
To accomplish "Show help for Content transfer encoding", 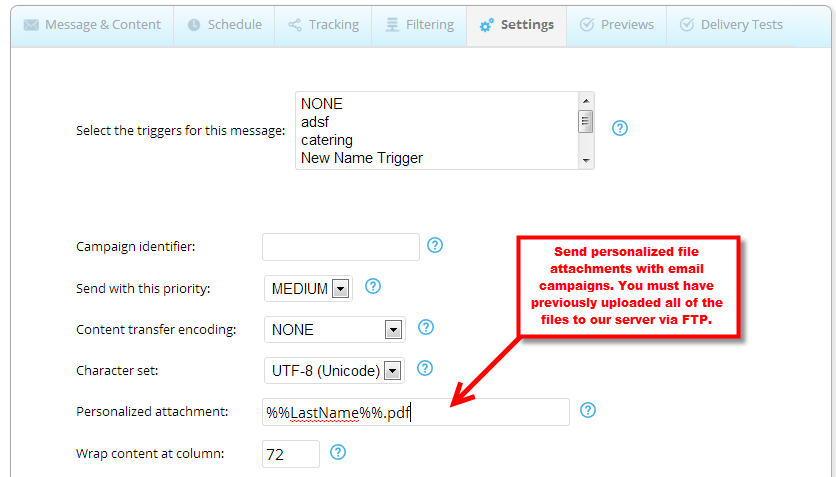I will pyautogui.click(x=425, y=328).
